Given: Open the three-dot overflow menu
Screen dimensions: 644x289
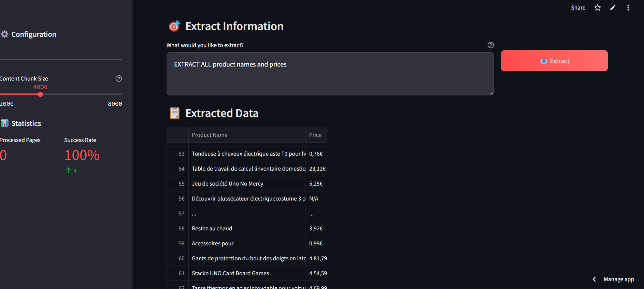Looking at the screenshot, I should tap(628, 8).
